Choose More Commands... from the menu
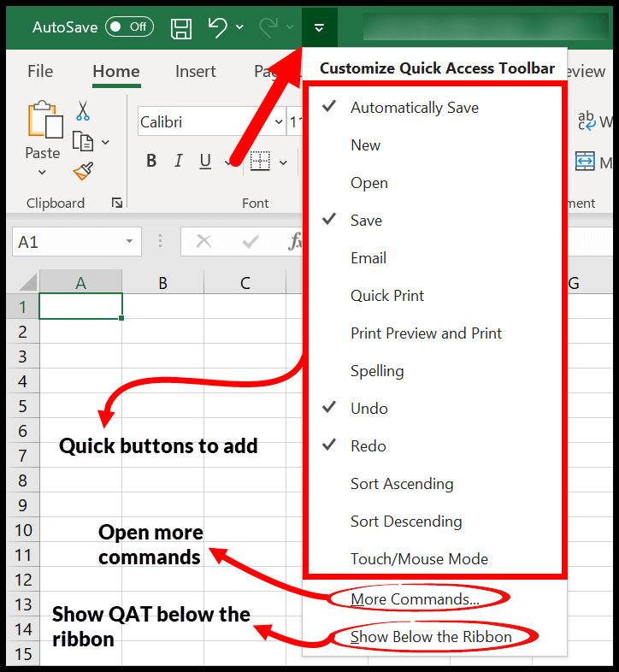Viewport: 619px width, 672px height. coord(415,599)
